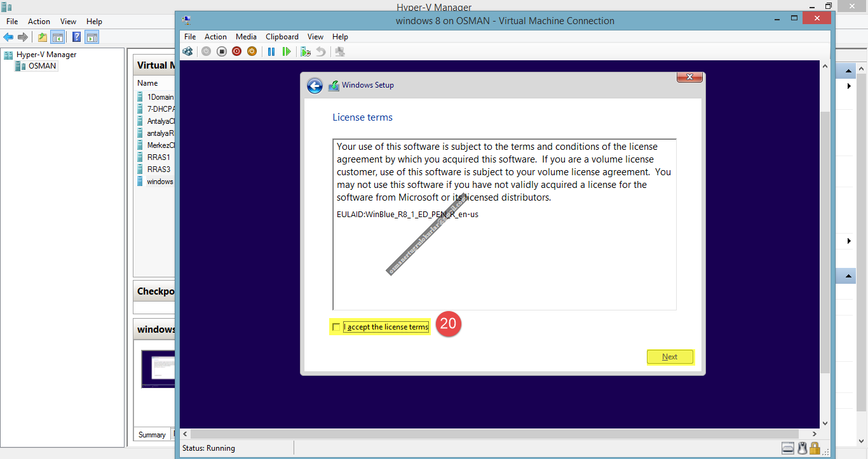868x459 pixels.
Task: Click the VM view vertical scrollbar down arrow
Action: tap(825, 423)
